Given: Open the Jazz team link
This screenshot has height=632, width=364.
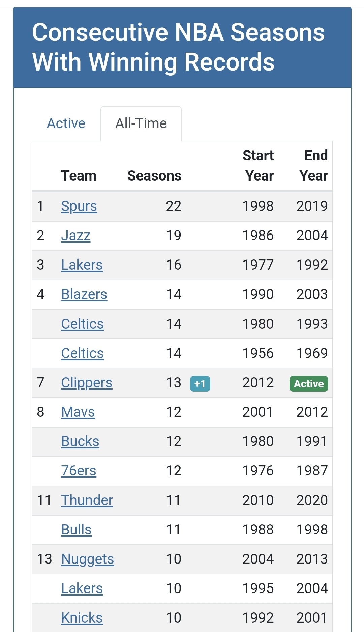Looking at the screenshot, I should (x=75, y=236).
